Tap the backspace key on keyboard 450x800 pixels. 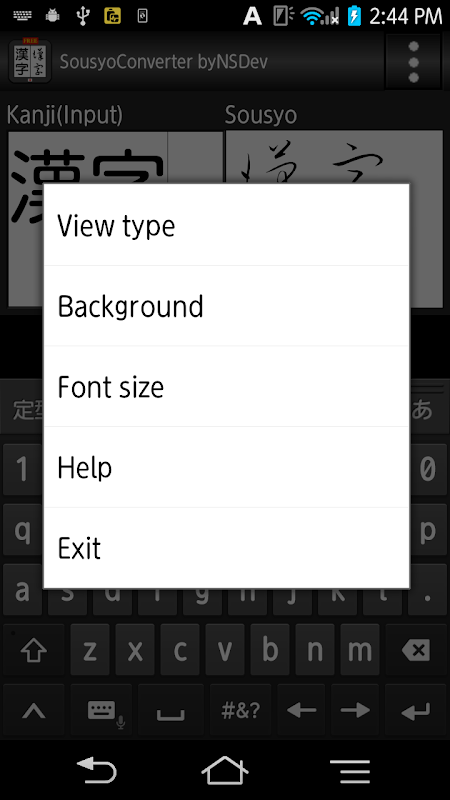416,649
